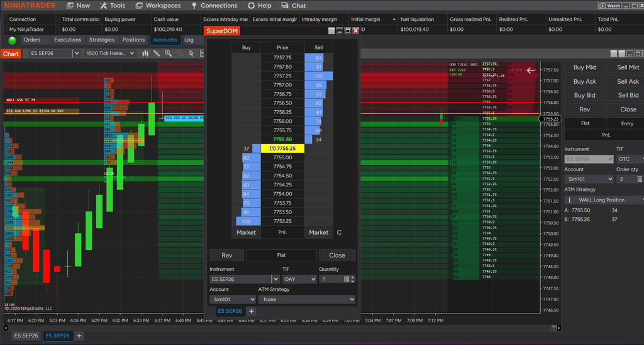This screenshot has width=644, height=345.
Task: Click the SuperDOM Close position button
Action: [x=337, y=256]
